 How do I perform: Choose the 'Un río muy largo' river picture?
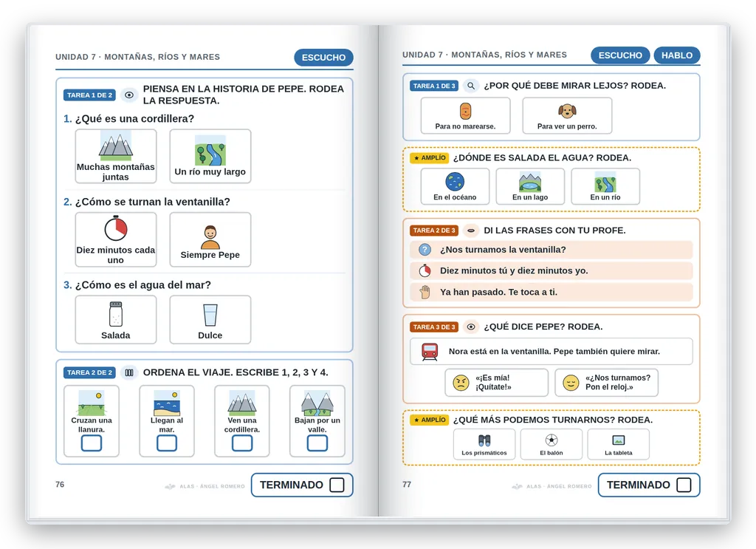click(210, 151)
